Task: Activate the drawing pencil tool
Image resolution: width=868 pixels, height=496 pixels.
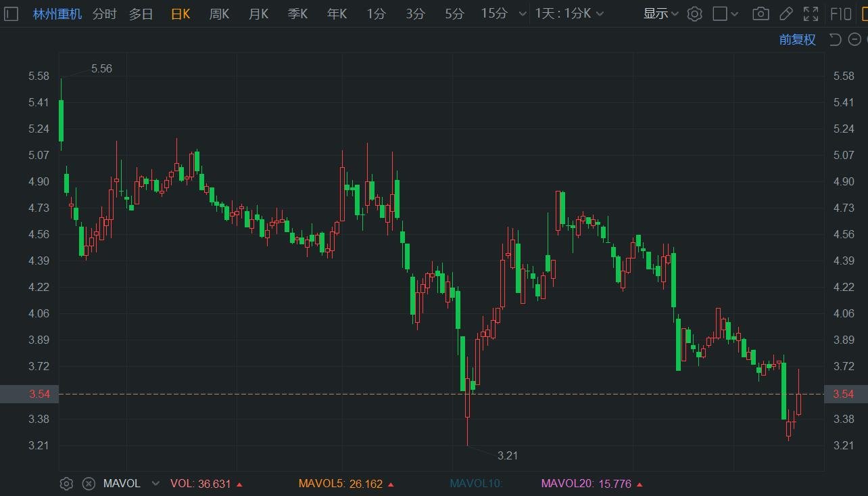Action: (x=786, y=14)
